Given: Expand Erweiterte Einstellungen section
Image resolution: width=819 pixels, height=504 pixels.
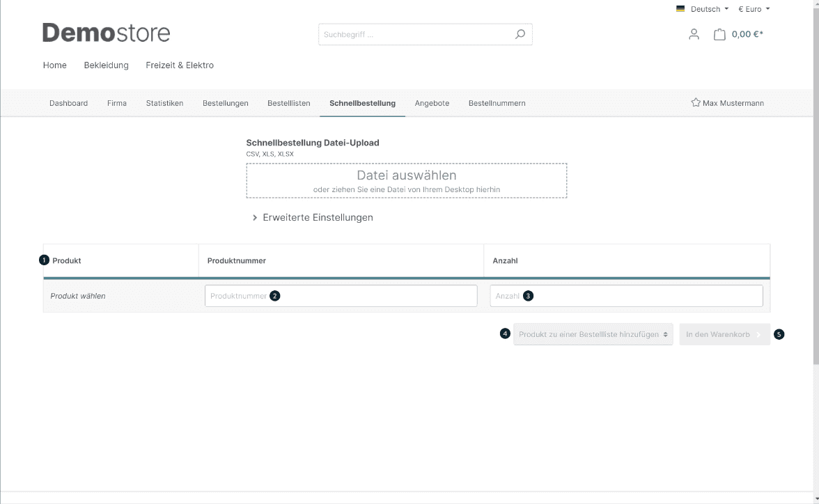Looking at the screenshot, I should click(x=313, y=217).
